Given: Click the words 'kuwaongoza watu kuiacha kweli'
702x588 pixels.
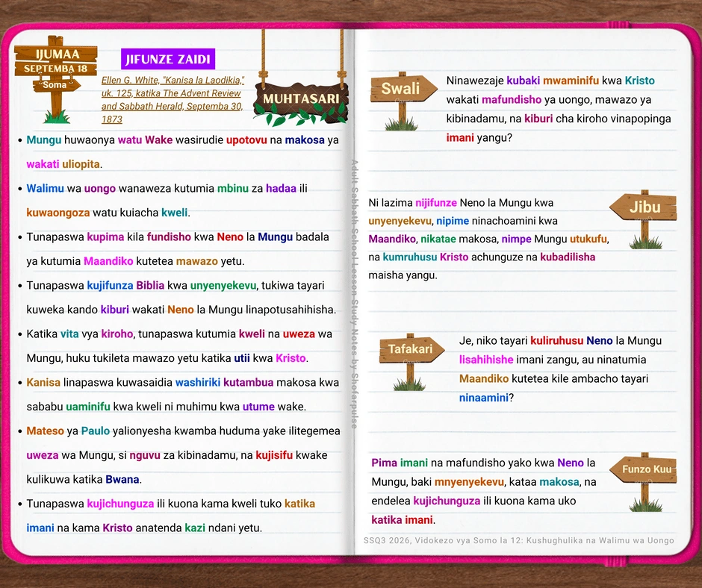Looking at the screenshot, I should 108,213.
